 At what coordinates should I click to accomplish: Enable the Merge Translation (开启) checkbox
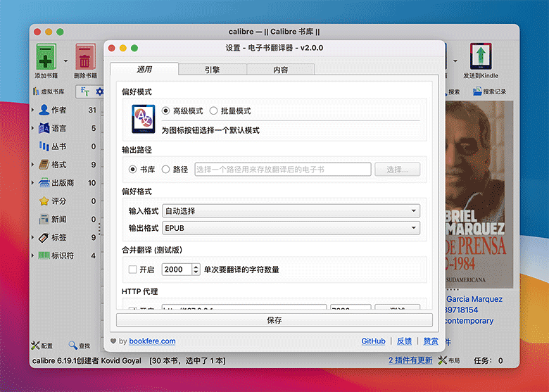tap(133, 270)
